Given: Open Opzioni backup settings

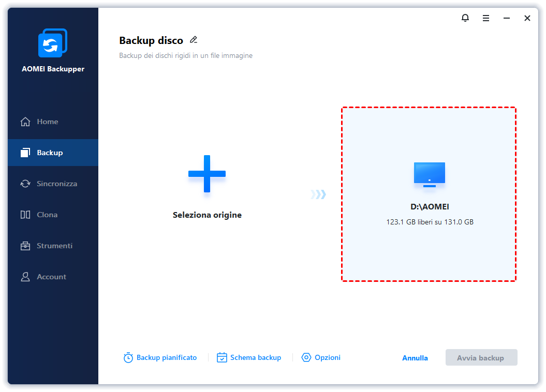Looking at the screenshot, I should click(321, 357).
